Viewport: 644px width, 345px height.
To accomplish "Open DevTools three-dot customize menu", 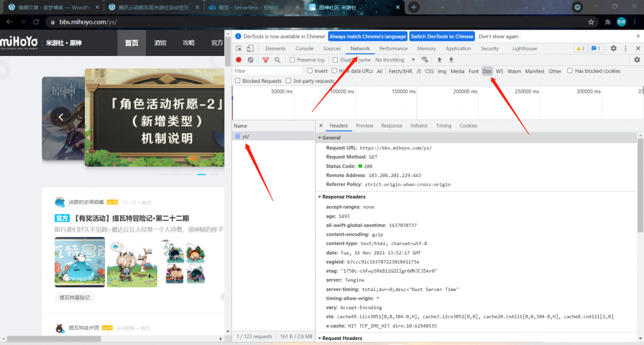I will (x=626, y=48).
